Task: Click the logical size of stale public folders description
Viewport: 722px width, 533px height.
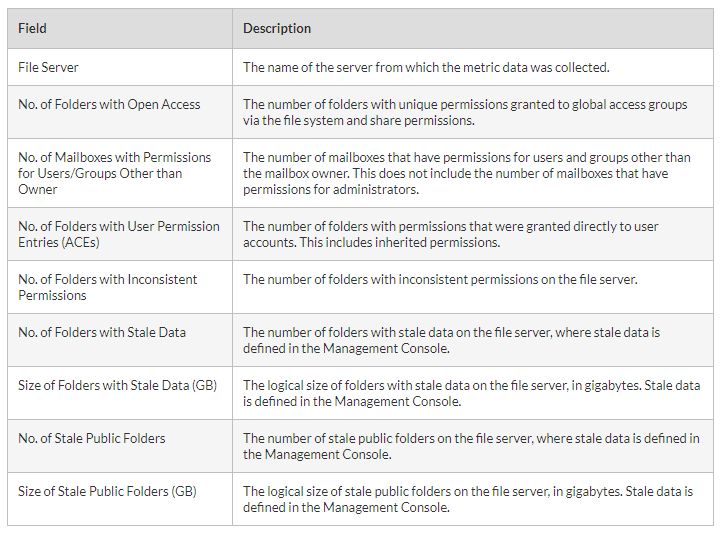Action: 467,499
